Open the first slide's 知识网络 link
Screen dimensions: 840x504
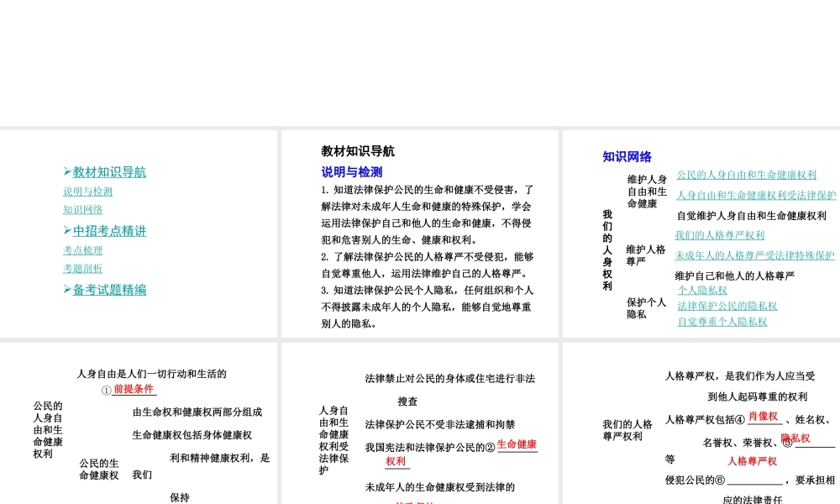pyautogui.click(x=82, y=209)
